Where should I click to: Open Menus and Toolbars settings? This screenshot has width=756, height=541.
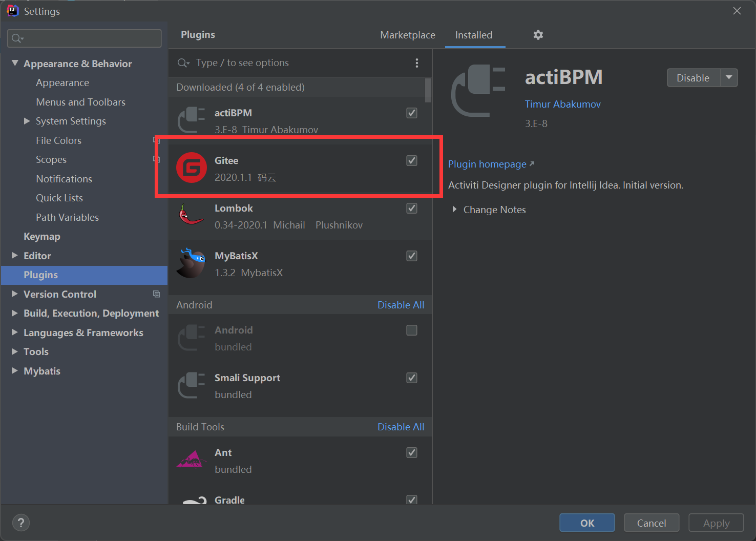80,102
